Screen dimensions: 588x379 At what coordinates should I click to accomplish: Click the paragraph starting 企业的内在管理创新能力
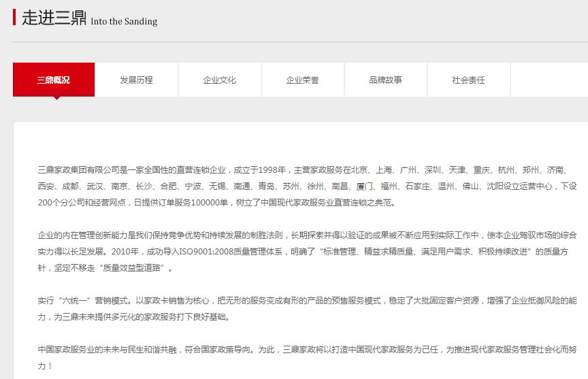click(307, 252)
